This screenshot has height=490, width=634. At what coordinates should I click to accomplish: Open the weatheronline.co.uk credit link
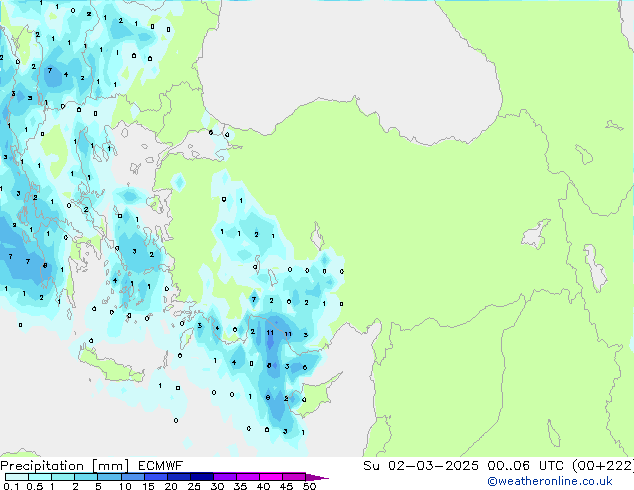[x=550, y=481]
